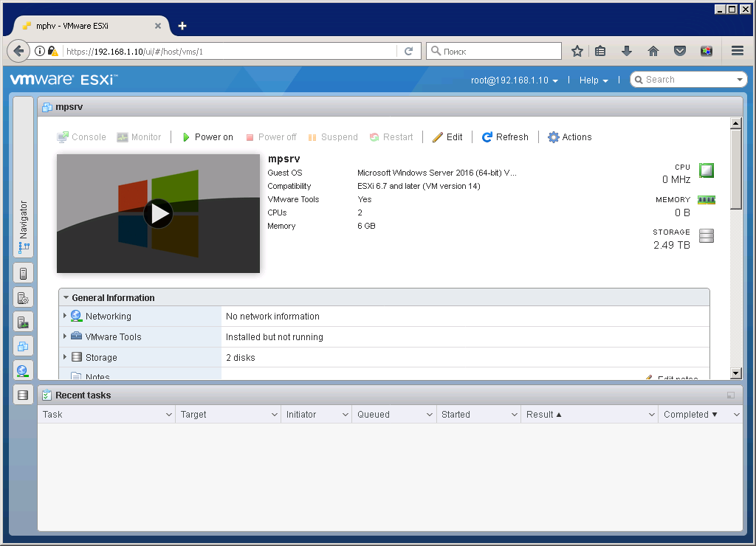The image size is (756, 546).
Task: Open the Help menu
Action: tap(594, 80)
